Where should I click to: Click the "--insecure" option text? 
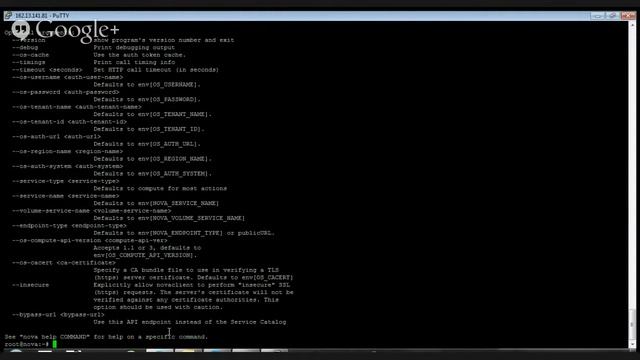coord(30,285)
